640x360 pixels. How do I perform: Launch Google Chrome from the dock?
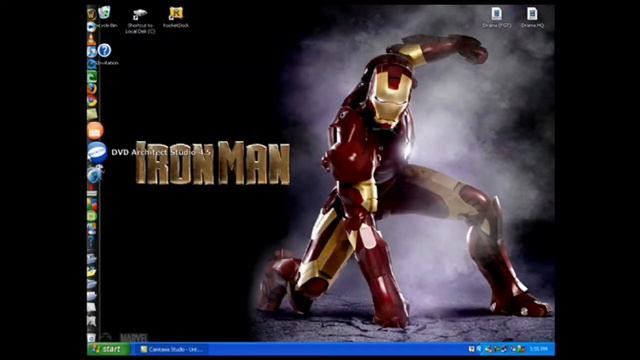(92, 100)
